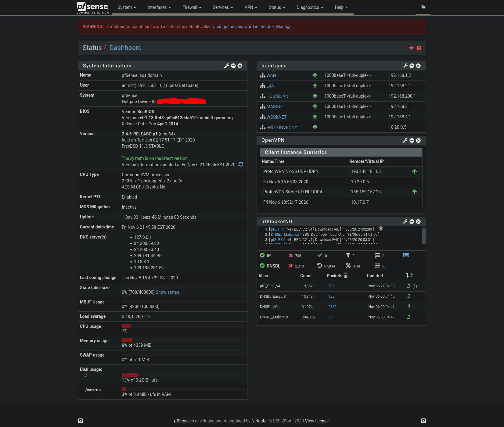Click the up arrow on DNSBL_ADs row
504x427 pixels.
coord(409,307)
